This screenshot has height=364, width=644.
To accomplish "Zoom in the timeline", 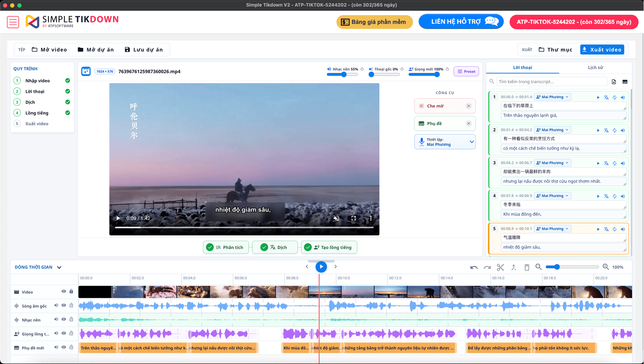I will (x=606, y=267).
